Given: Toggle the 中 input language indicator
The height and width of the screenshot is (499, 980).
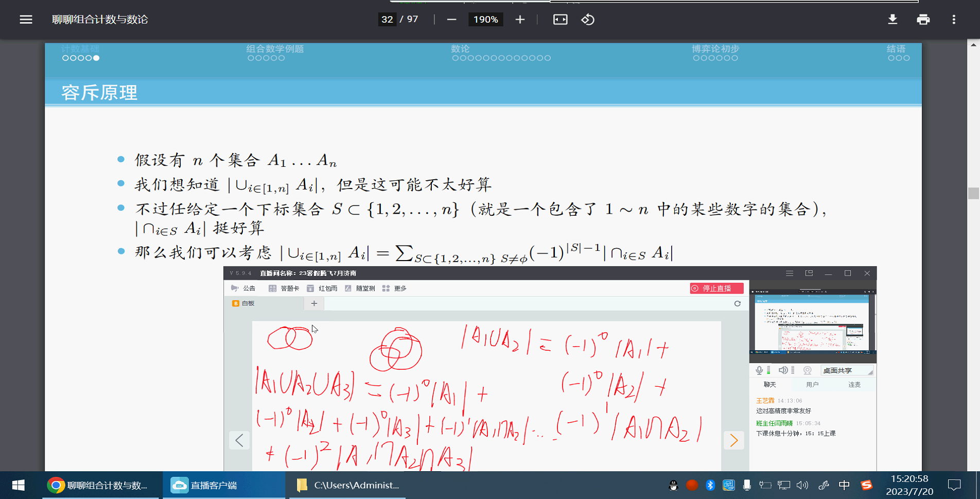Looking at the screenshot, I should coord(844,485).
